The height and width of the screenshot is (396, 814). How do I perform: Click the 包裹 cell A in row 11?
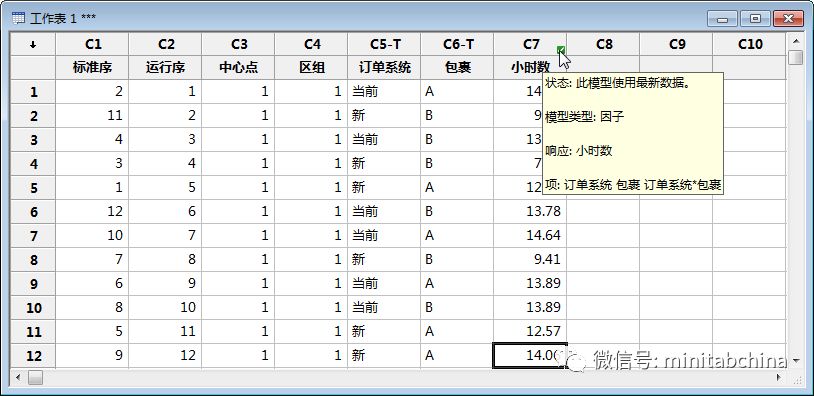tap(458, 331)
